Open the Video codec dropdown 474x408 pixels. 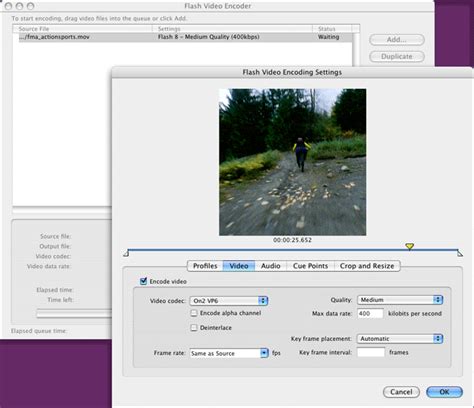pyautogui.click(x=229, y=301)
